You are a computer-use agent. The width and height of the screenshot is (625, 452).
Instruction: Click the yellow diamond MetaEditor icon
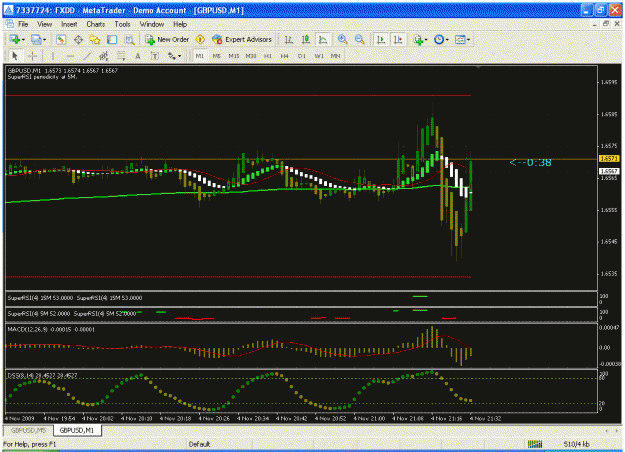tap(200, 39)
